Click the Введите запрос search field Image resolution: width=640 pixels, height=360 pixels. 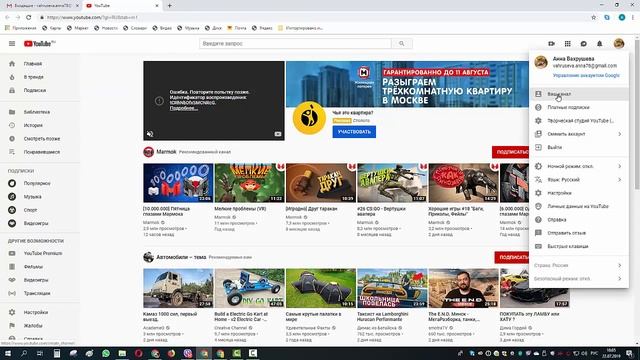(x=295, y=43)
